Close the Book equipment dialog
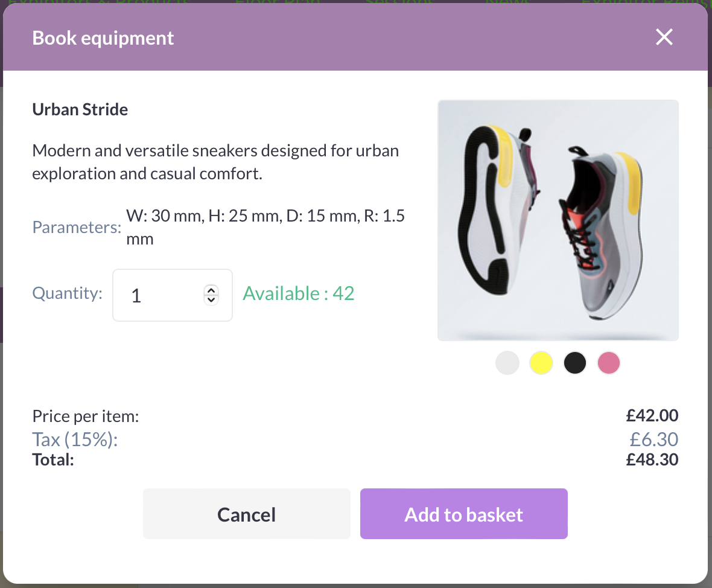This screenshot has width=712, height=588. (664, 37)
